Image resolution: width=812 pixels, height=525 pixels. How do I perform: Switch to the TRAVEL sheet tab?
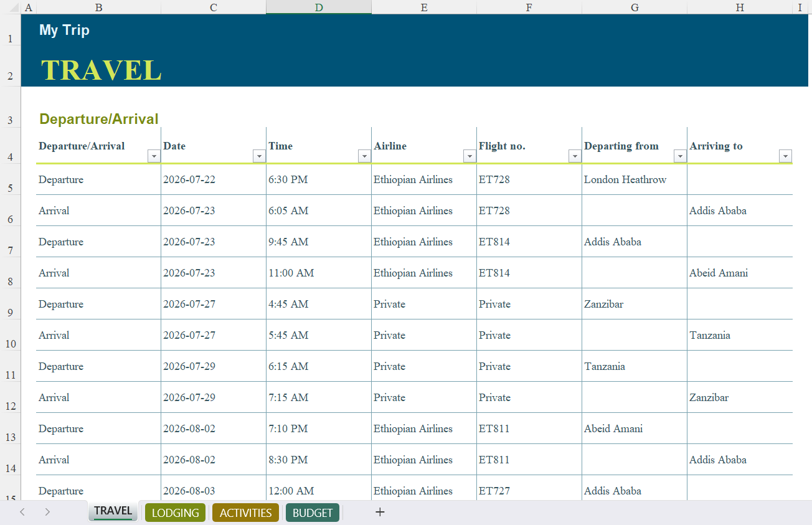[113, 512]
